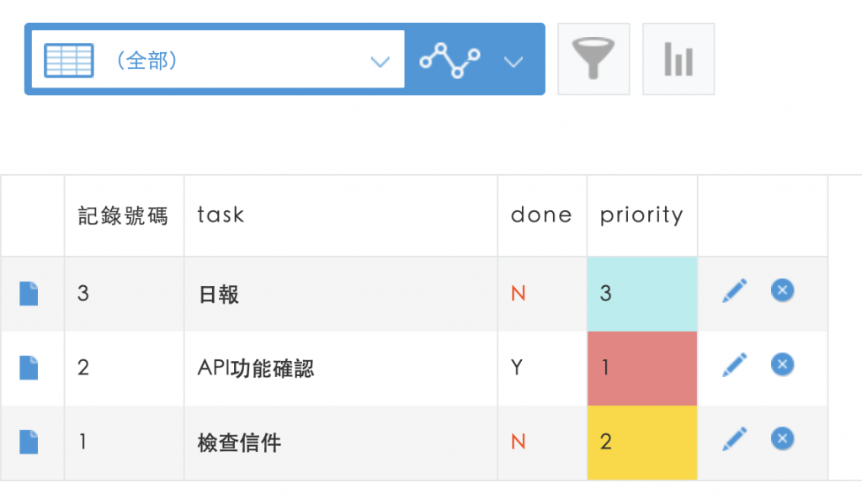
Task: Click the red priority 1 cell
Action: pos(642,369)
